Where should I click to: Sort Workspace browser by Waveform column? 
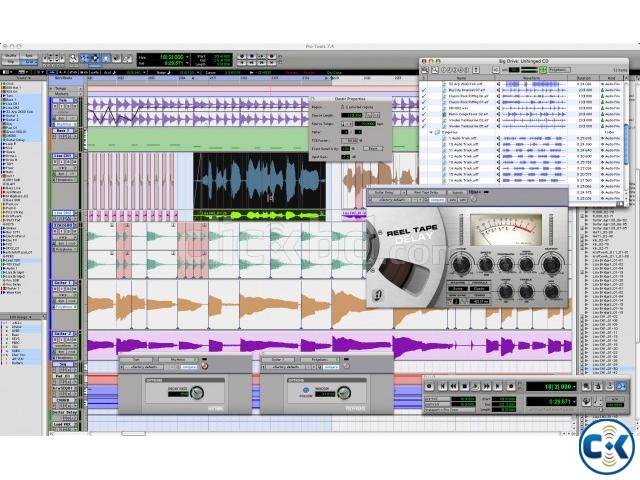pyautogui.click(x=531, y=78)
